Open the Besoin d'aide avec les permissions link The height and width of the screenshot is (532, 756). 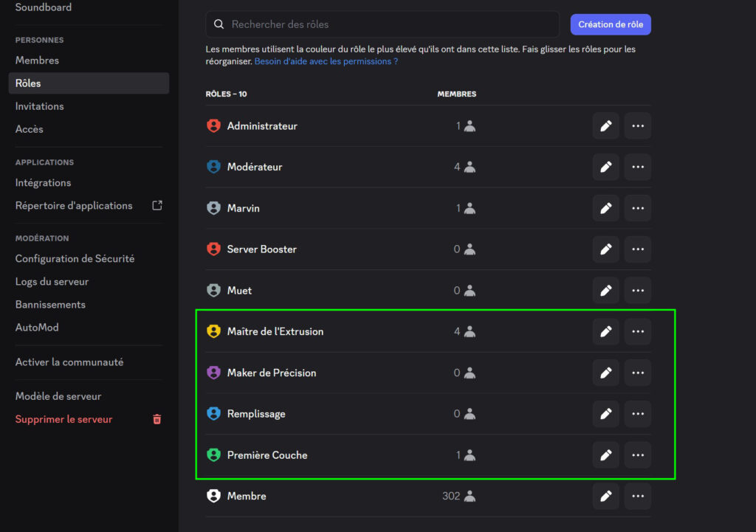click(326, 62)
